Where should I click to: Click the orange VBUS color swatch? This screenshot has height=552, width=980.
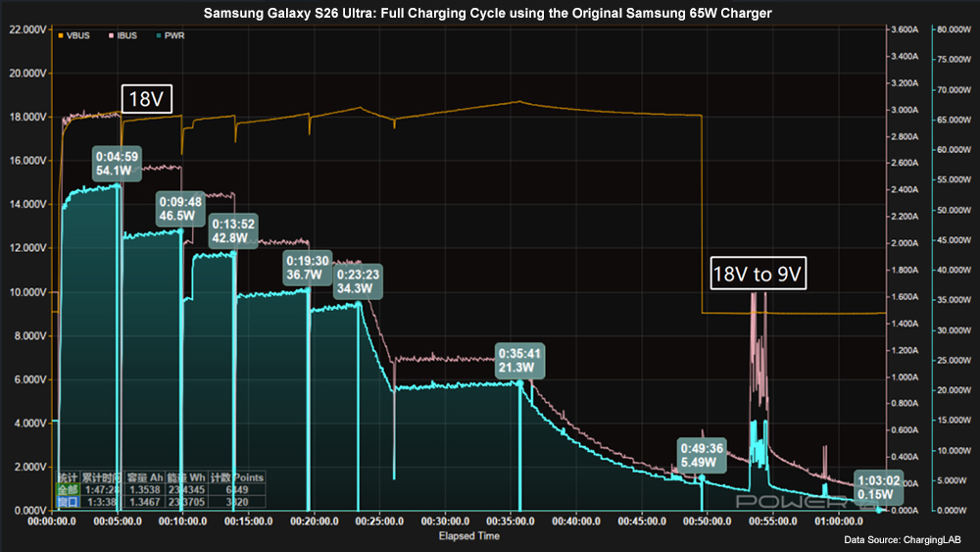tap(62, 35)
